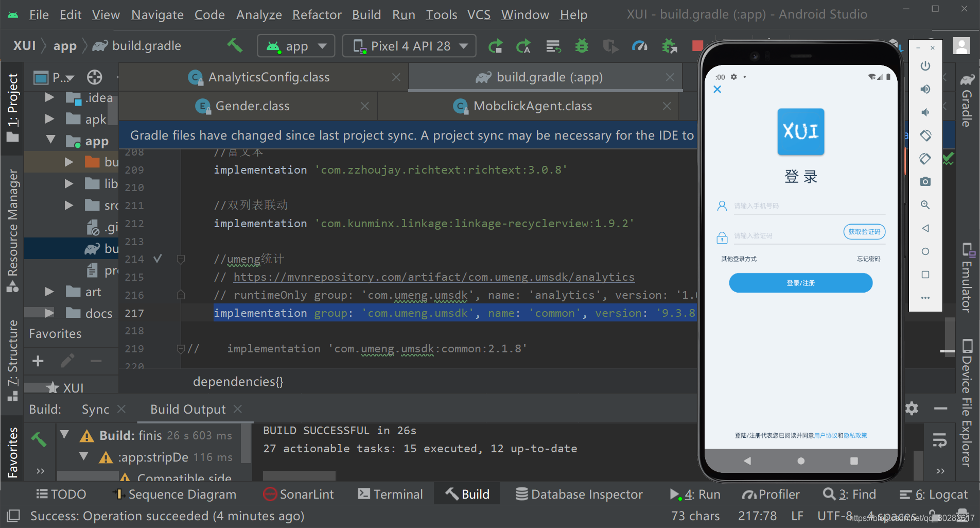This screenshot has width=980, height=528.
Task: Attach Debugger to Android Process icon
Action: (669, 46)
